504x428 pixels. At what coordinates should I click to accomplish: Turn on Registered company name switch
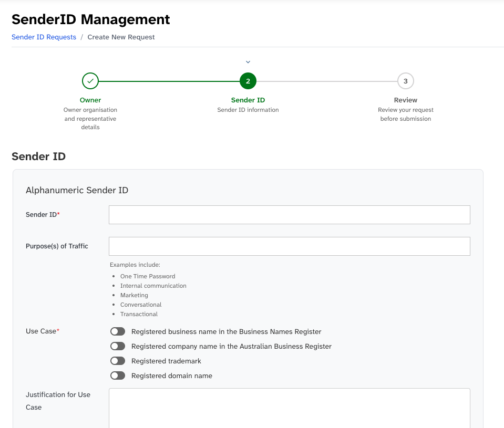(118, 346)
